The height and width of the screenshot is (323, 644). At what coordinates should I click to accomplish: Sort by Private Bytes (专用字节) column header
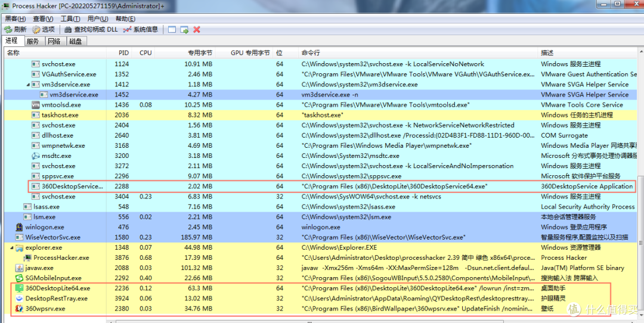pos(185,53)
